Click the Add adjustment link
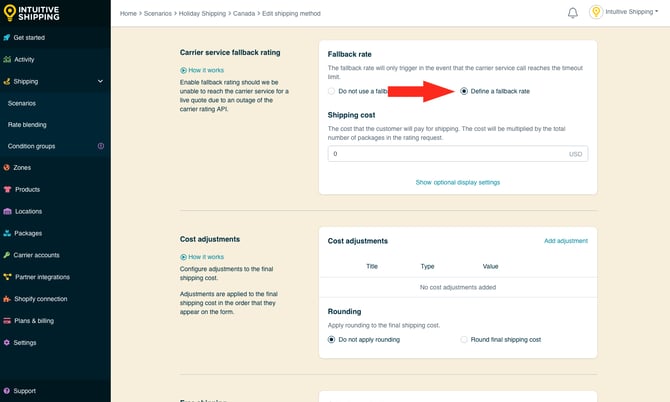The height and width of the screenshot is (402, 670). coord(565,241)
